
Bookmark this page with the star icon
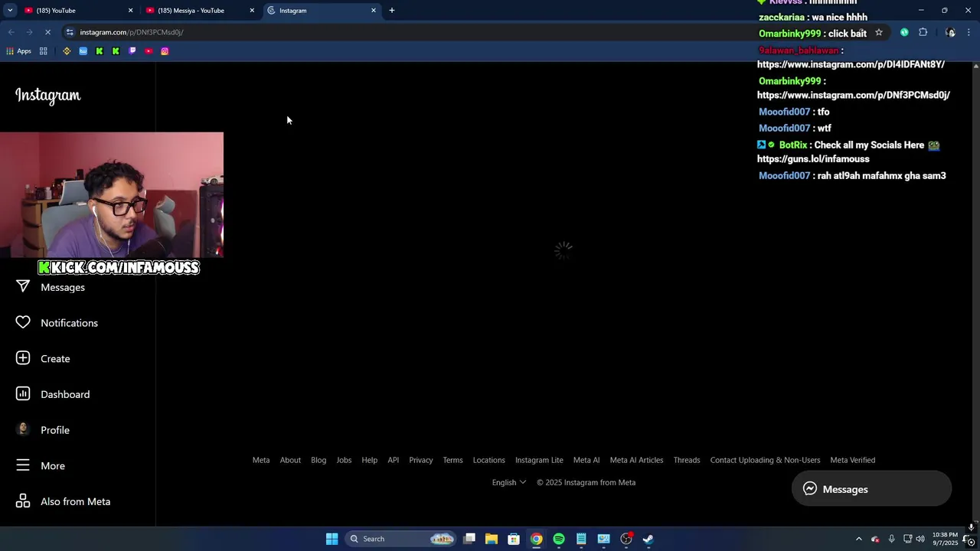[x=879, y=32]
